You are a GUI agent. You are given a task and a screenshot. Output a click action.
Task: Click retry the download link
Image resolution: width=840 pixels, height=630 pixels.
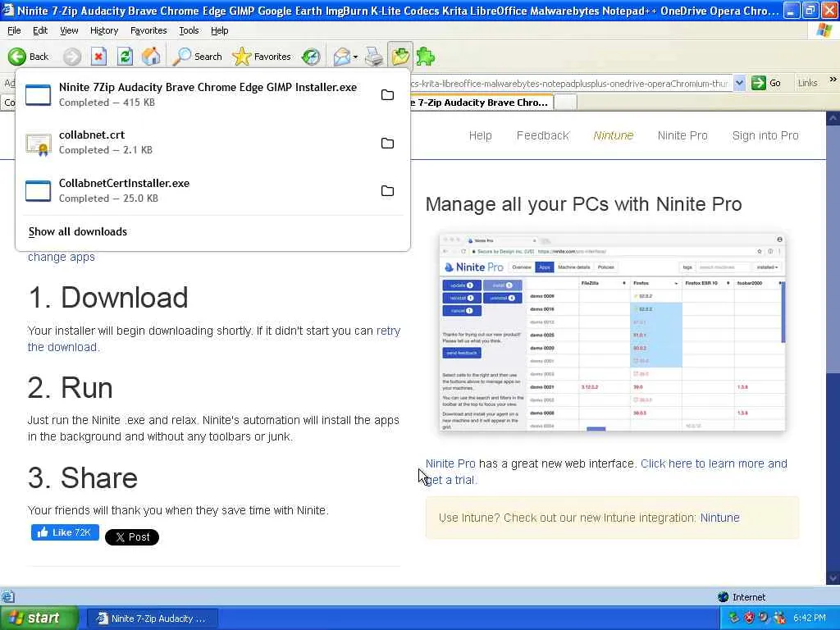click(214, 339)
